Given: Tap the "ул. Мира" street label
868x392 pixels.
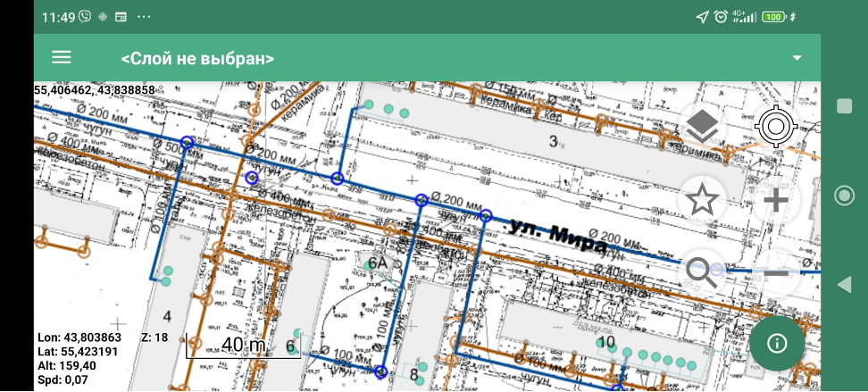Looking at the screenshot, I should pyautogui.click(x=555, y=236).
